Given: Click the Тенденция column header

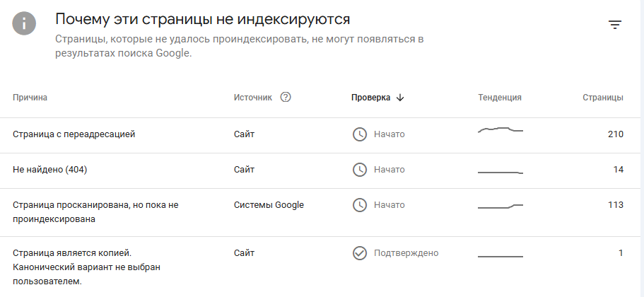Looking at the screenshot, I should tap(499, 98).
